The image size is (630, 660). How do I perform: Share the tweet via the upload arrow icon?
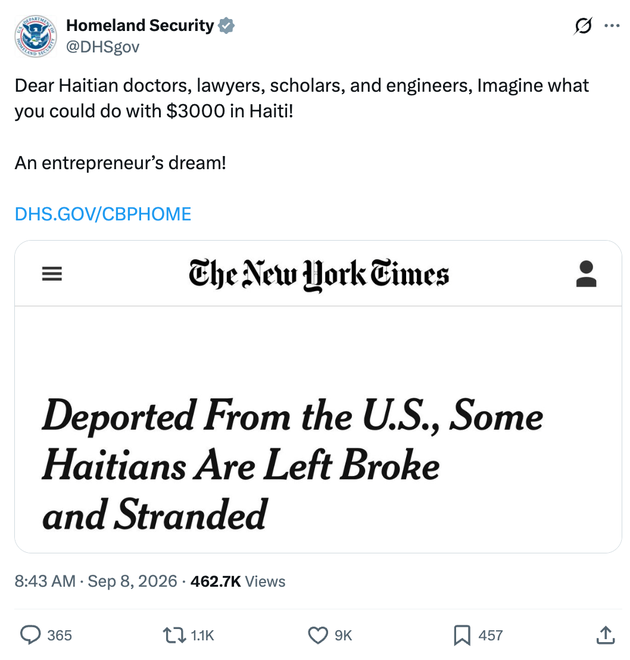(606, 635)
